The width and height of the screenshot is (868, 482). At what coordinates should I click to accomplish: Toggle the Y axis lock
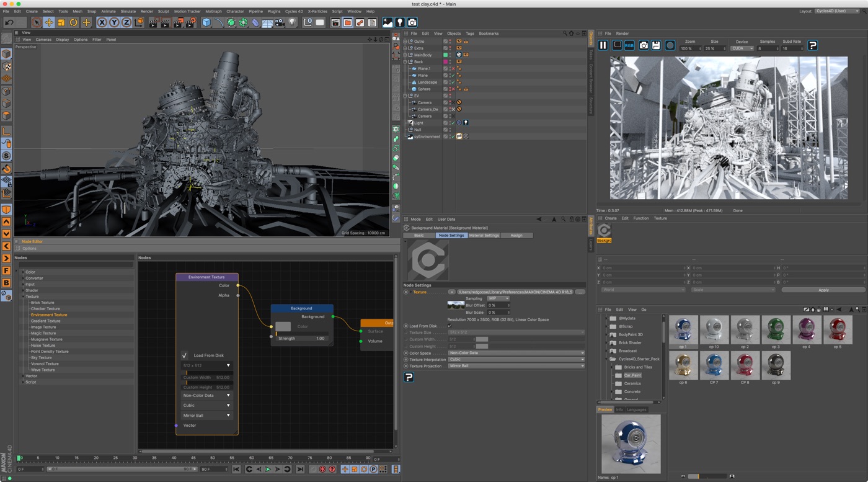point(115,22)
